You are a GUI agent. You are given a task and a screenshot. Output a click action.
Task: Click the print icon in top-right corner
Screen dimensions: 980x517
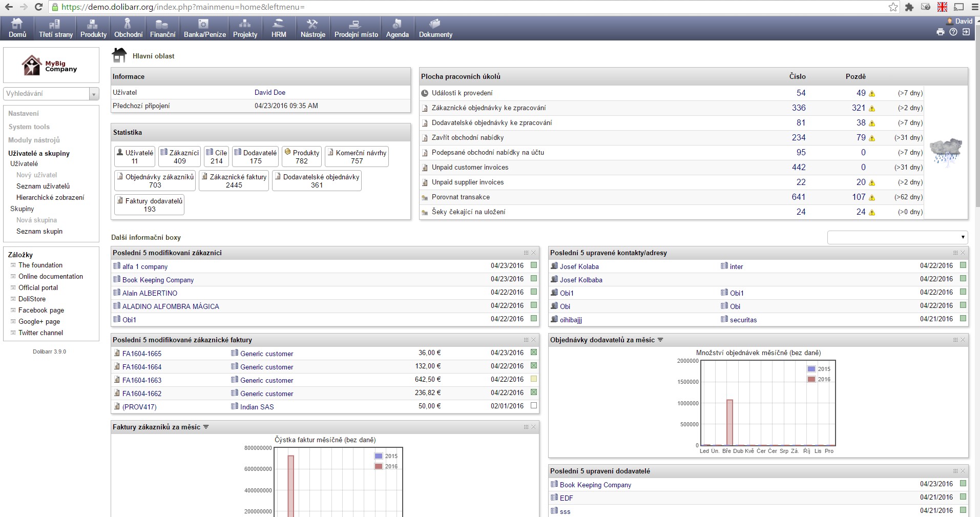click(940, 32)
